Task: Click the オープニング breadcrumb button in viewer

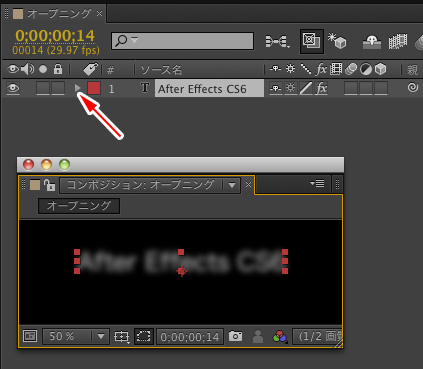Action: coord(79,206)
